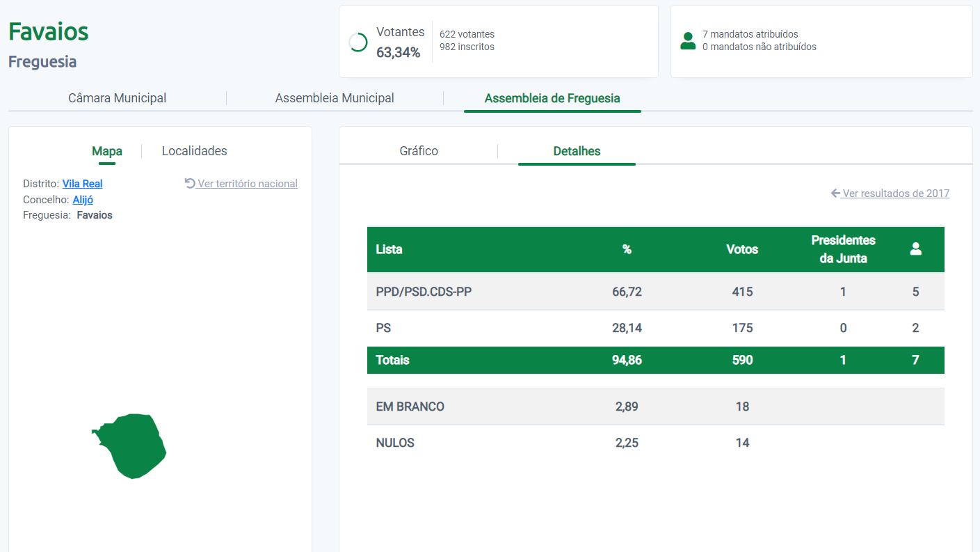Select the Detalhes tab
Screen dimensions: 980x552
click(x=577, y=151)
